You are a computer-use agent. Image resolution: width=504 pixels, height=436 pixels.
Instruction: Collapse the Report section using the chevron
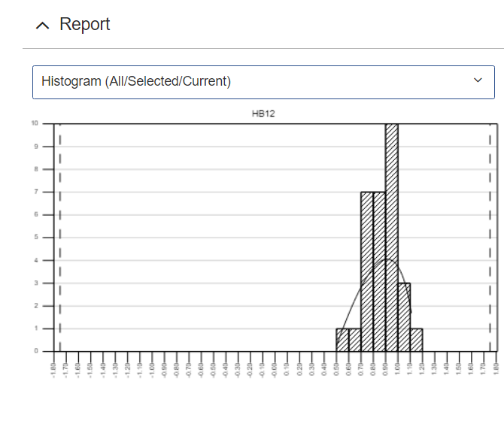(43, 26)
